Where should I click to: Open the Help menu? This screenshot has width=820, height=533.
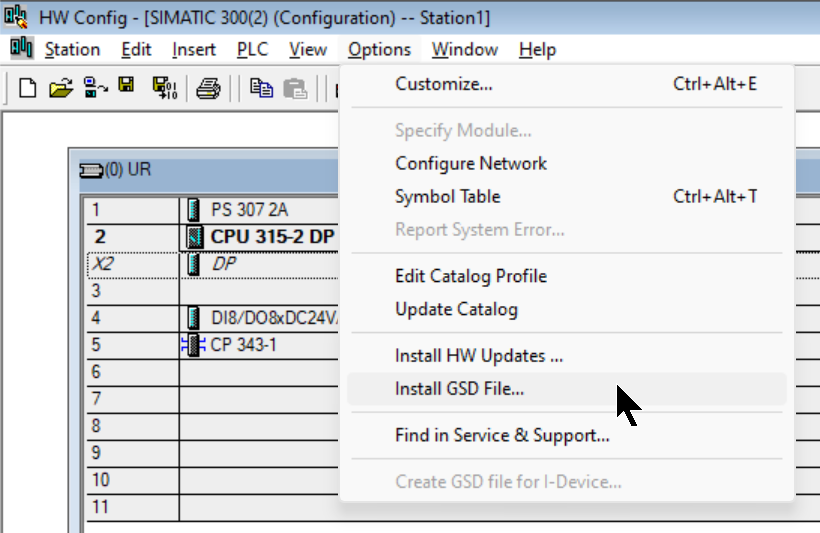tap(537, 50)
